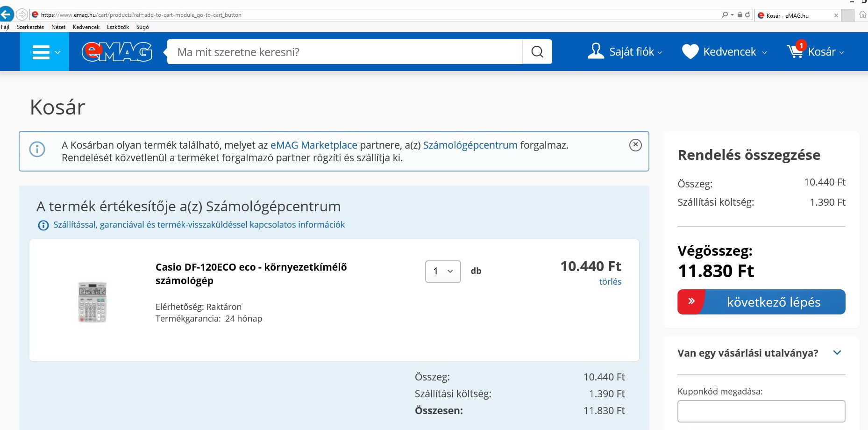The image size is (868, 430).
Task: Open the Súgó menu
Action: pos(142,27)
